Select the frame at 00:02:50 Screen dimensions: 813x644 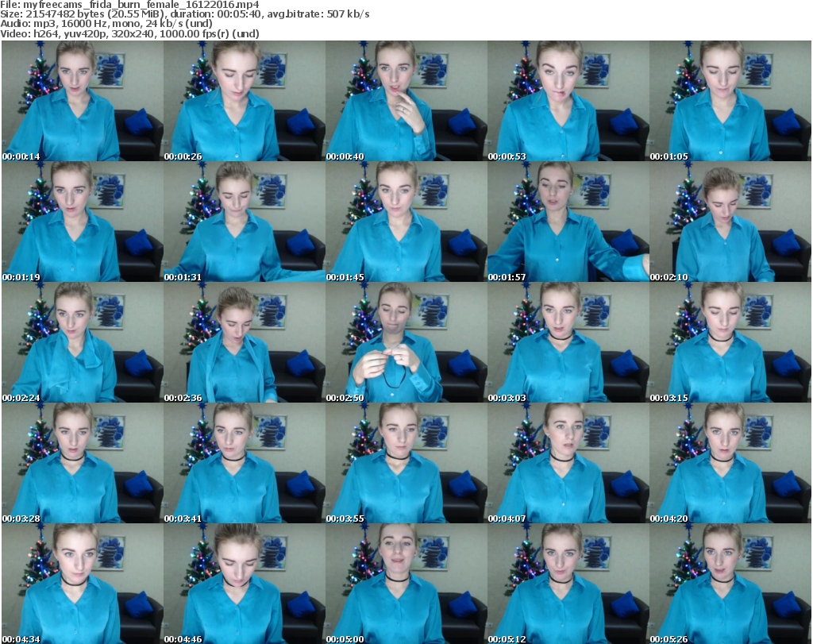pos(406,342)
